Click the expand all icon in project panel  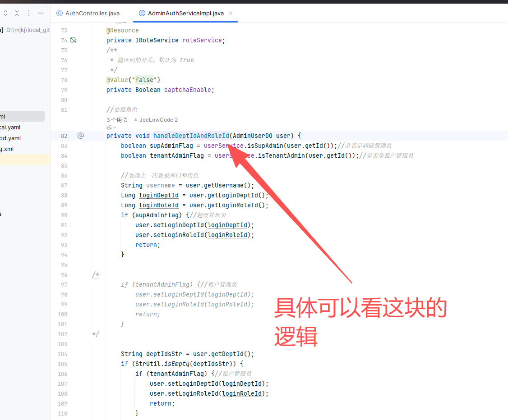[5, 13]
